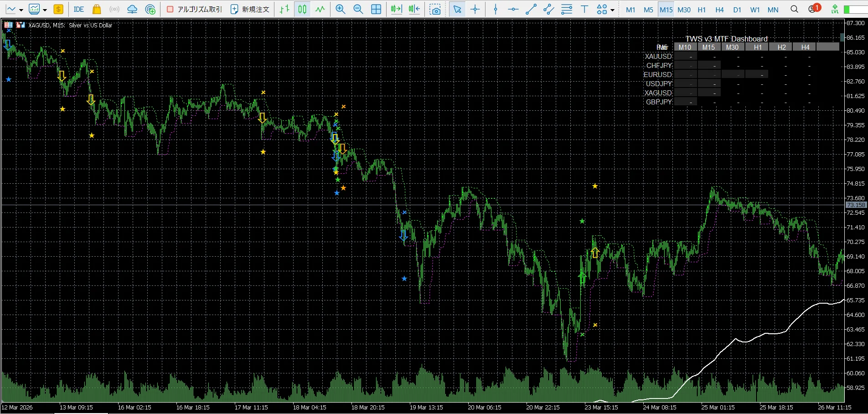Expand the shapes objects dropdown arrow
This screenshot has height=414, width=868.
612,10
